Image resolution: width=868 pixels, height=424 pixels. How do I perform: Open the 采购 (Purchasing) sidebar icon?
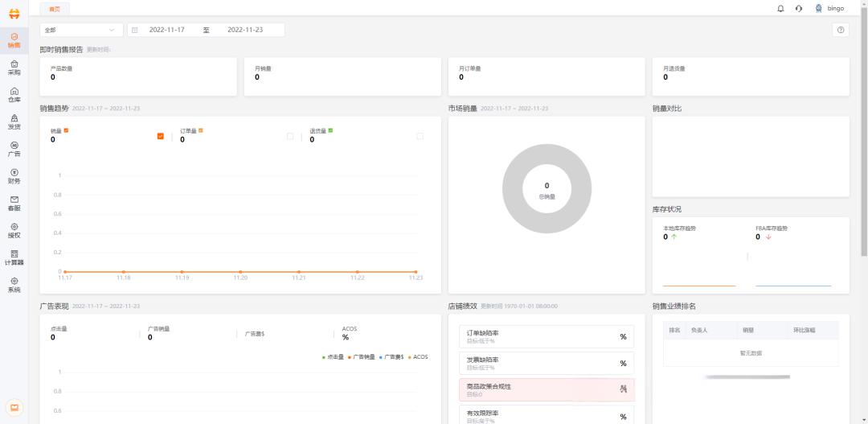coord(14,68)
